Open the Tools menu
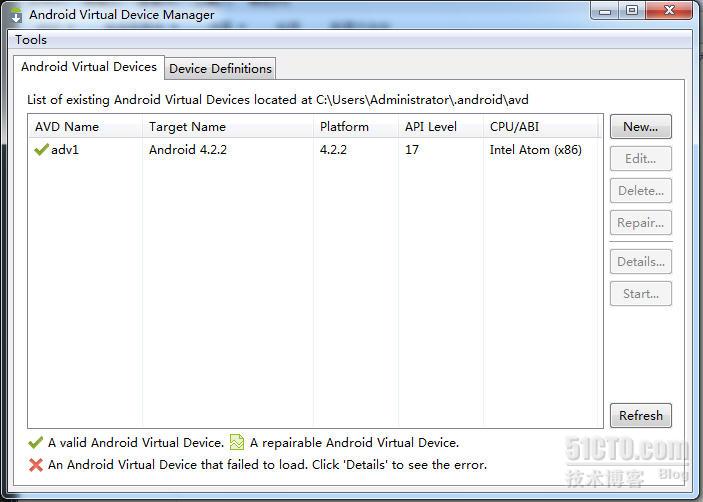703x502 pixels. pos(30,40)
